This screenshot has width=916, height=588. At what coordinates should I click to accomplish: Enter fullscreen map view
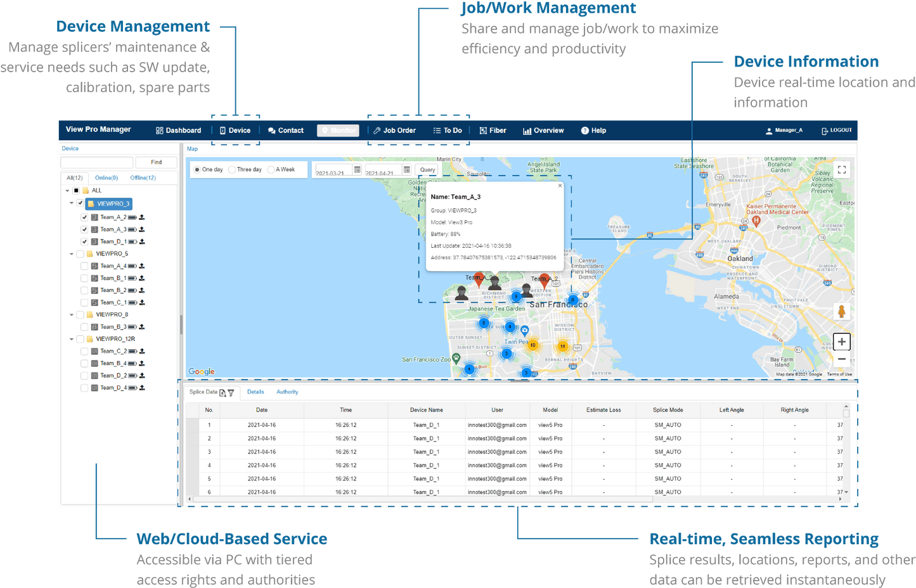click(842, 170)
